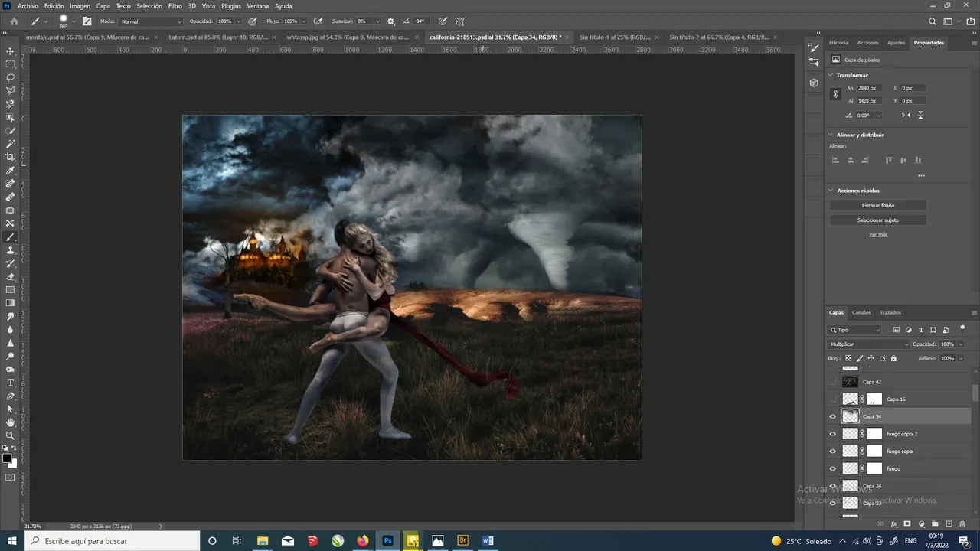This screenshot has height=551, width=980.
Task: Select the Rectangular Marquee tool
Action: [10, 64]
